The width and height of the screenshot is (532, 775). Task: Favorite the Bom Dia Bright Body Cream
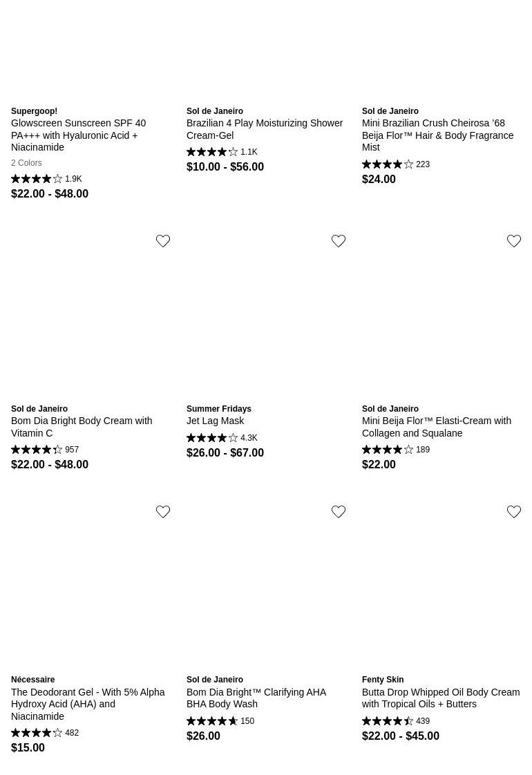(x=163, y=241)
